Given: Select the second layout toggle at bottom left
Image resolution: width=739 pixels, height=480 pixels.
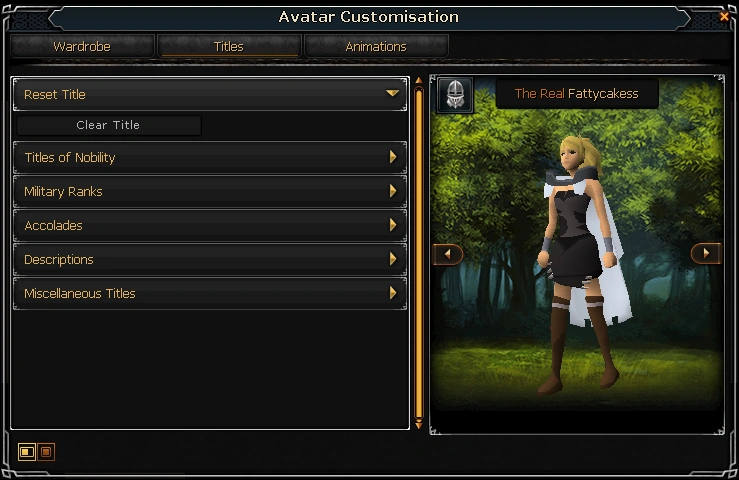Looking at the screenshot, I should pos(46,452).
